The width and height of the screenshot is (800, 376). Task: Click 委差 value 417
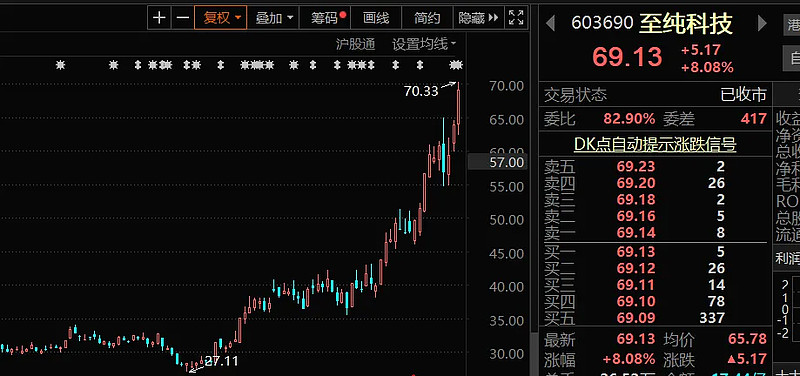click(754, 119)
